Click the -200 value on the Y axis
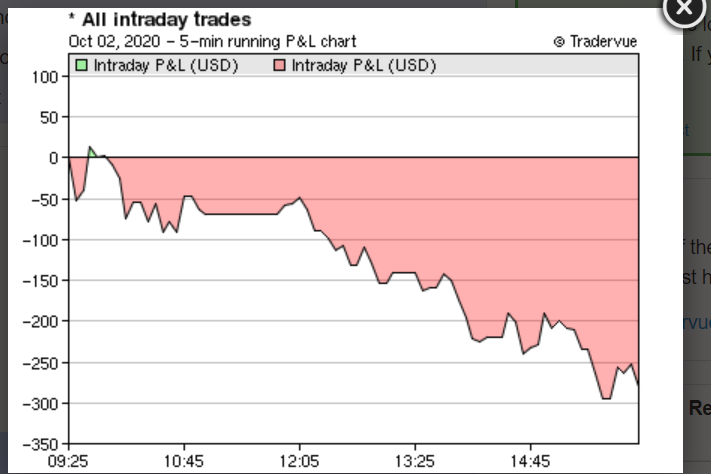This screenshot has width=711, height=474. coord(39,322)
